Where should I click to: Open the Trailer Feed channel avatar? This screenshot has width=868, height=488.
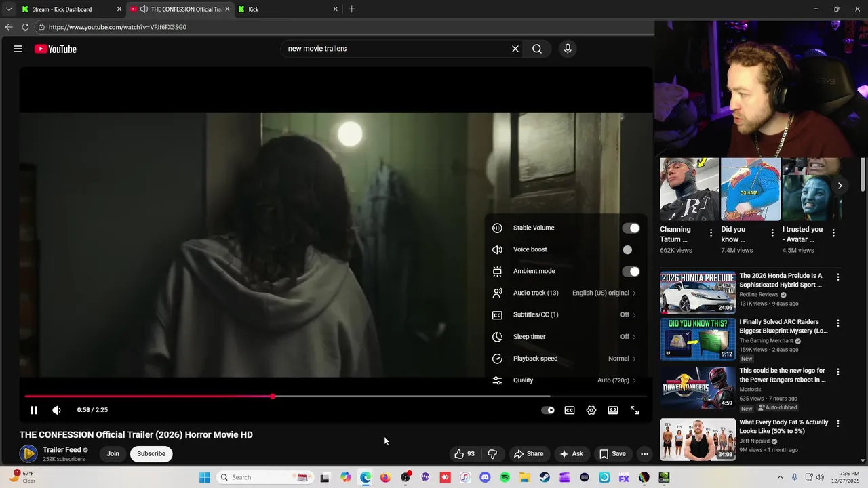pos(28,453)
